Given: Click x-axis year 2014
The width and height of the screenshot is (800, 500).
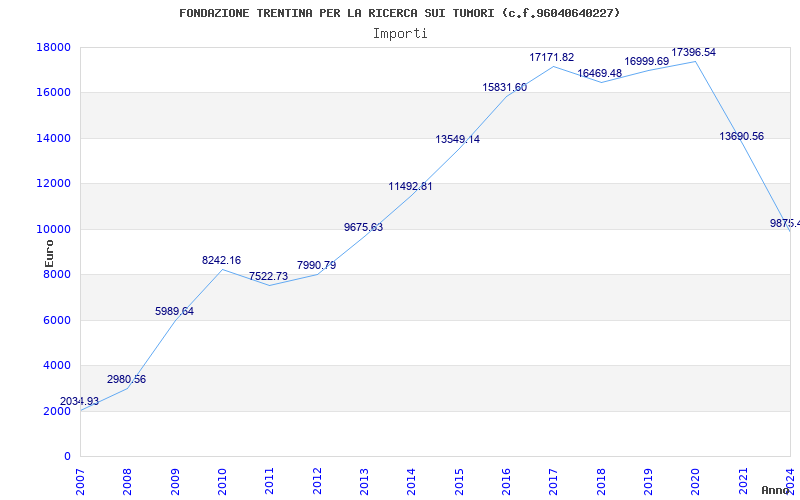Looking at the screenshot, I should tap(411, 481).
